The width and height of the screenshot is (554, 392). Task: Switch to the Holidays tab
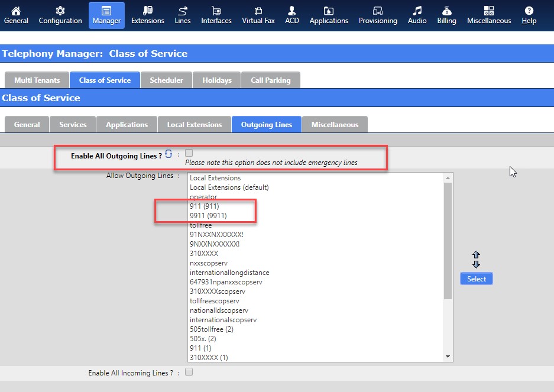click(x=217, y=80)
